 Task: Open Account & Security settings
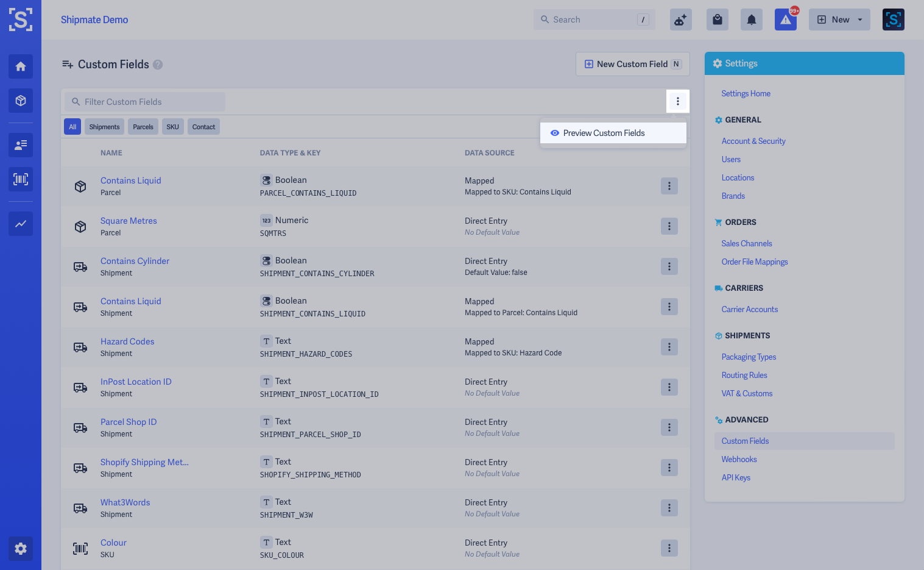[753, 141]
